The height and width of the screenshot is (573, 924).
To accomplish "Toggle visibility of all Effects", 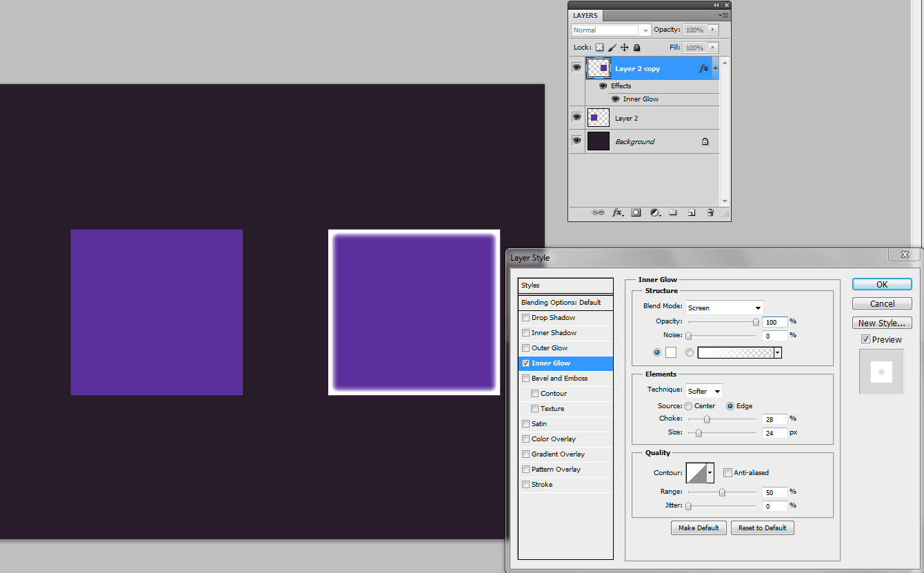I will click(x=603, y=86).
